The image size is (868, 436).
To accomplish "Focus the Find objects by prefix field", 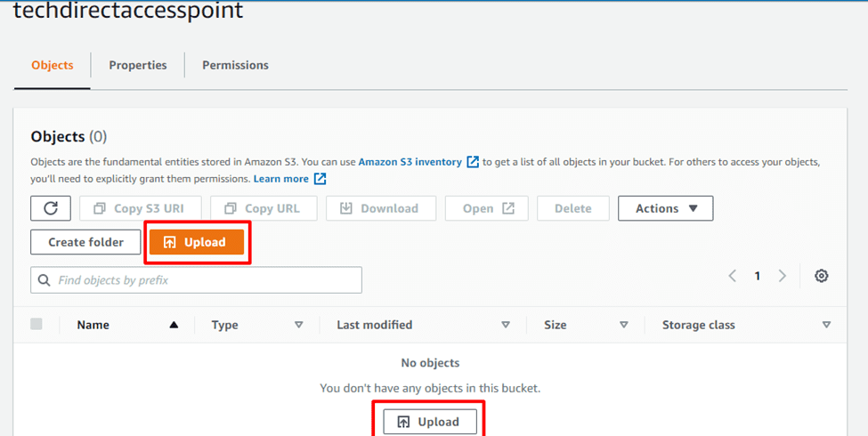I will point(196,280).
